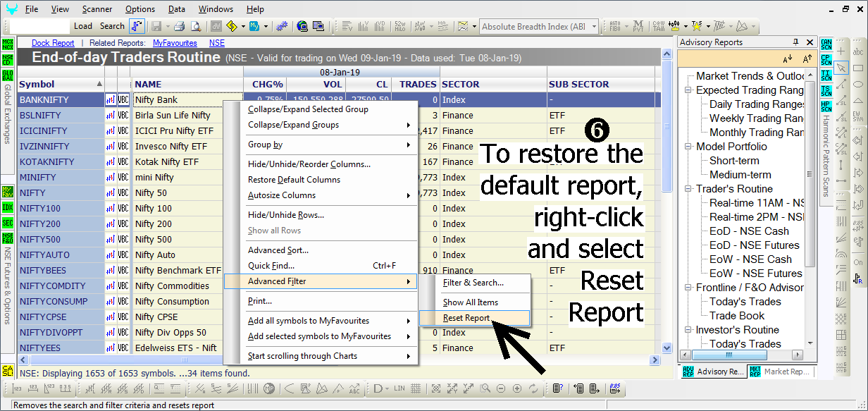Select Reset Report in the submenu
This screenshot has height=411, width=868.
coord(473,318)
